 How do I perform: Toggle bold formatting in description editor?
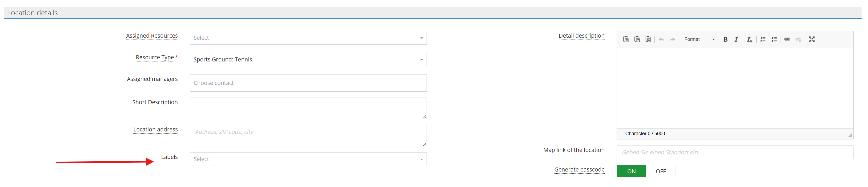[725, 40]
